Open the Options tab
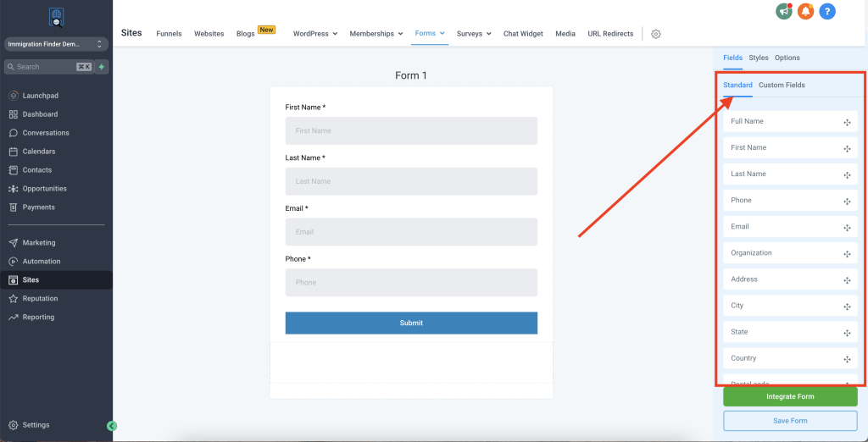This screenshot has width=868, height=442. click(787, 58)
